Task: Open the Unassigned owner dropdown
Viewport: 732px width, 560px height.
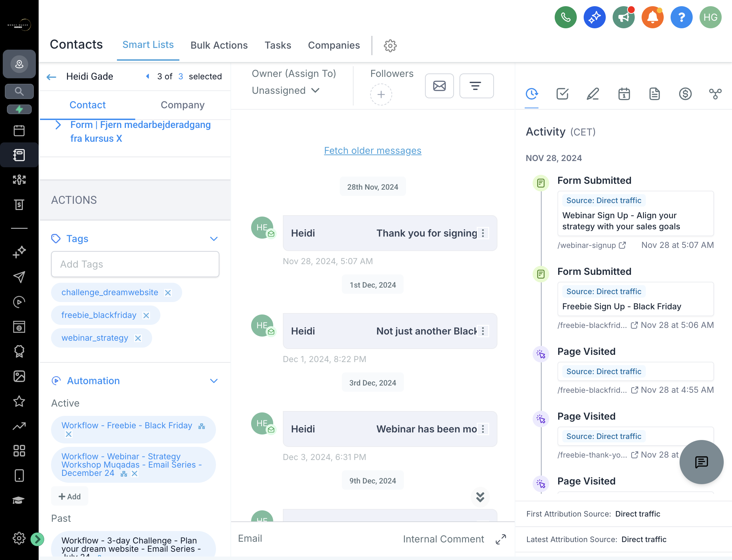Action: point(286,90)
